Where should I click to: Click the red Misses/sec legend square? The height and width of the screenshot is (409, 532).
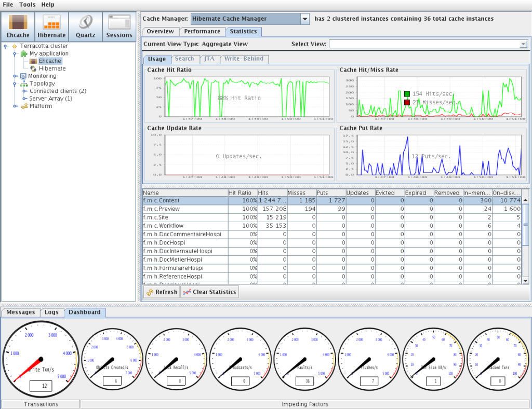407,102
